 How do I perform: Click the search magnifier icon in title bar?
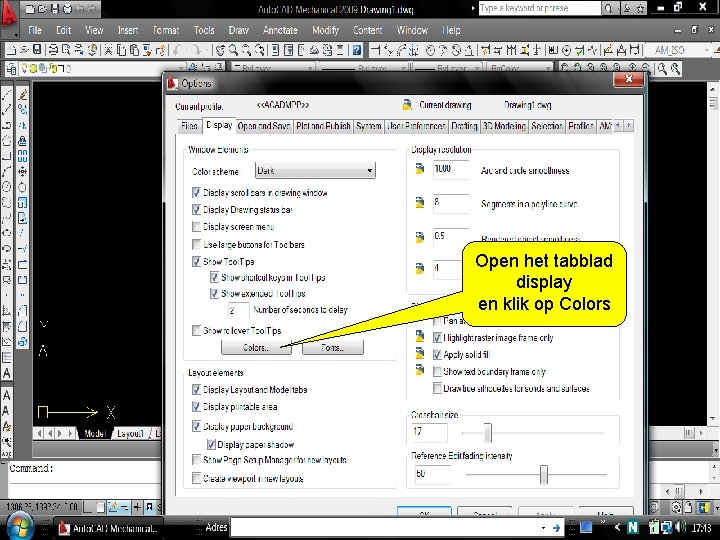(x=608, y=8)
